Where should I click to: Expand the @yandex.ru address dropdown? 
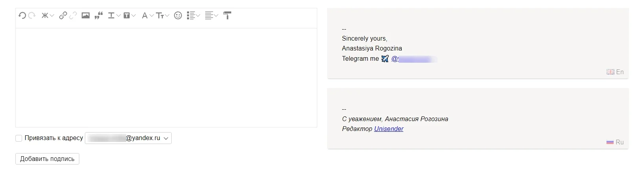tap(128, 138)
